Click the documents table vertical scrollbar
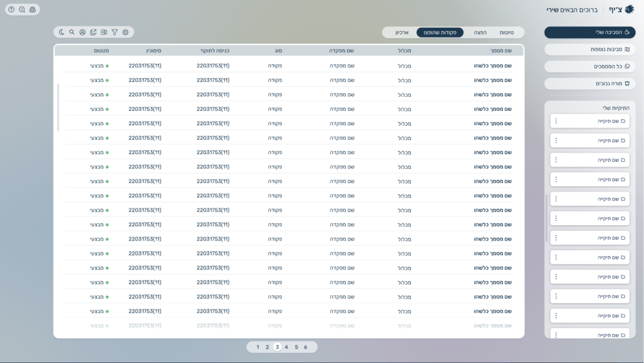Image resolution: width=644 pixels, height=363 pixels. (x=59, y=108)
